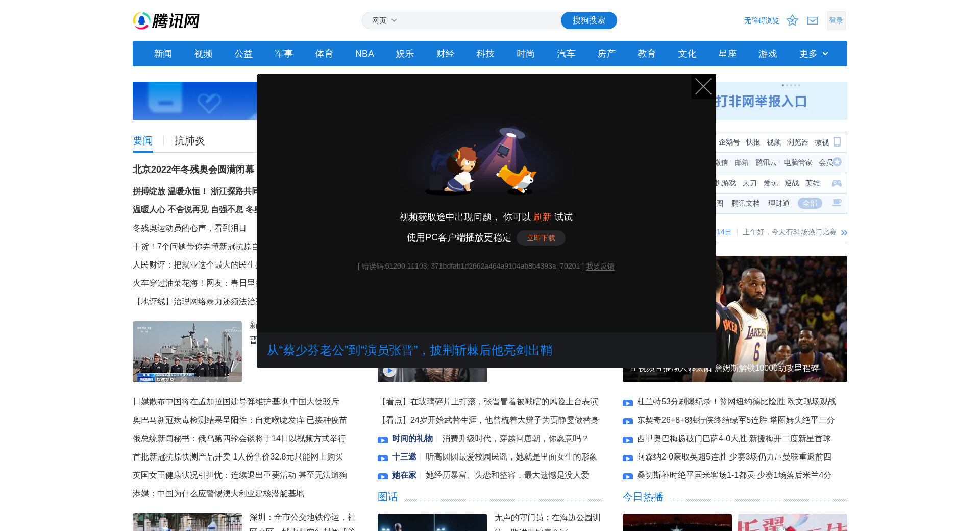Click the star favorites icon in header
The image size is (980, 531).
point(792,20)
